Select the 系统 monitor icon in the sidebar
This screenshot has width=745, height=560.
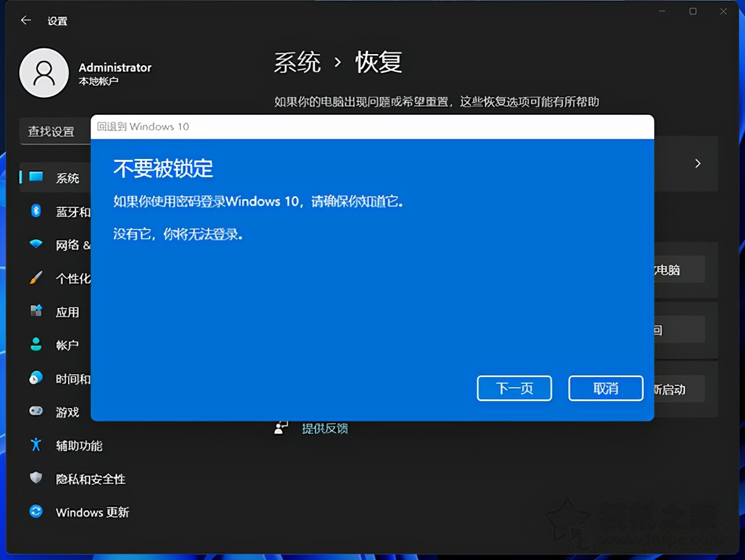tap(36, 176)
